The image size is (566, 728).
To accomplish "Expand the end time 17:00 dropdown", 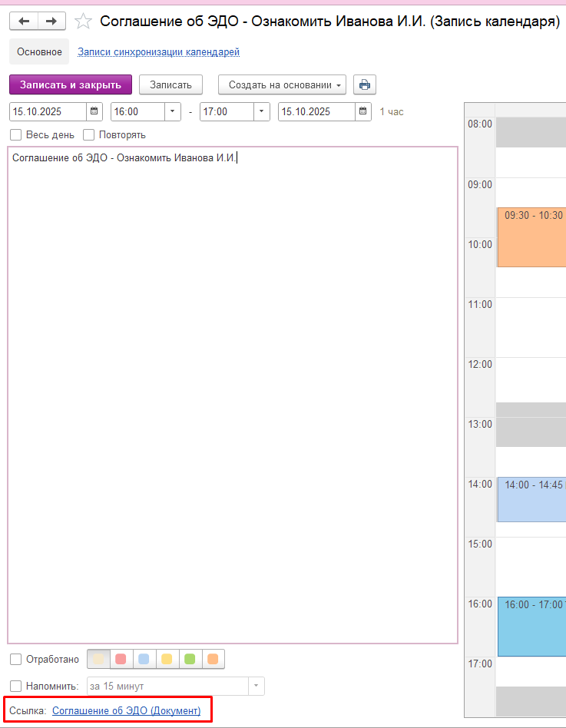I will [x=262, y=111].
